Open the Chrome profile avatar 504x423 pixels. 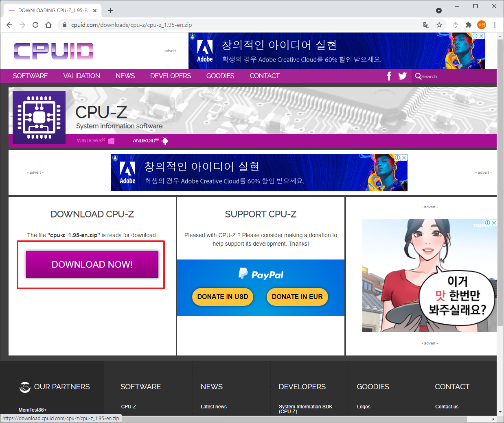[x=482, y=25]
